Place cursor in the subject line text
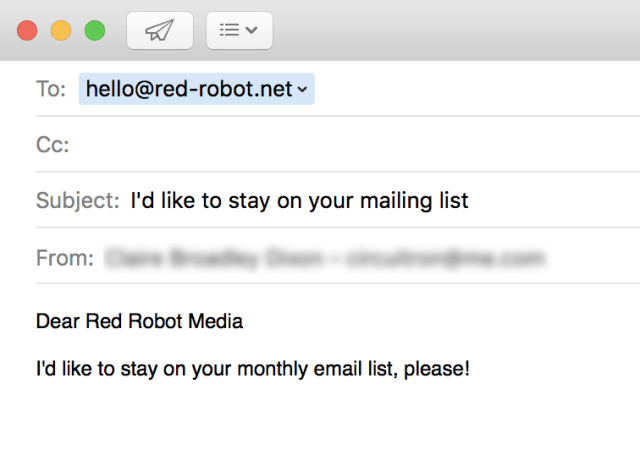This screenshot has width=640, height=455. pyautogui.click(x=299, y=200)
